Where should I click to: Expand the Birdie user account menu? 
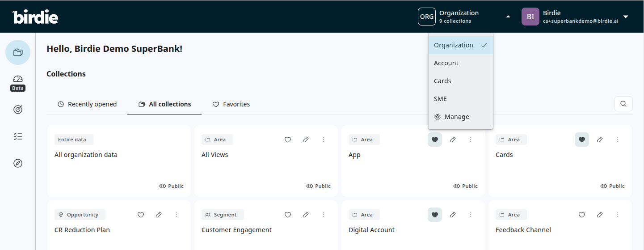point(626,17)
